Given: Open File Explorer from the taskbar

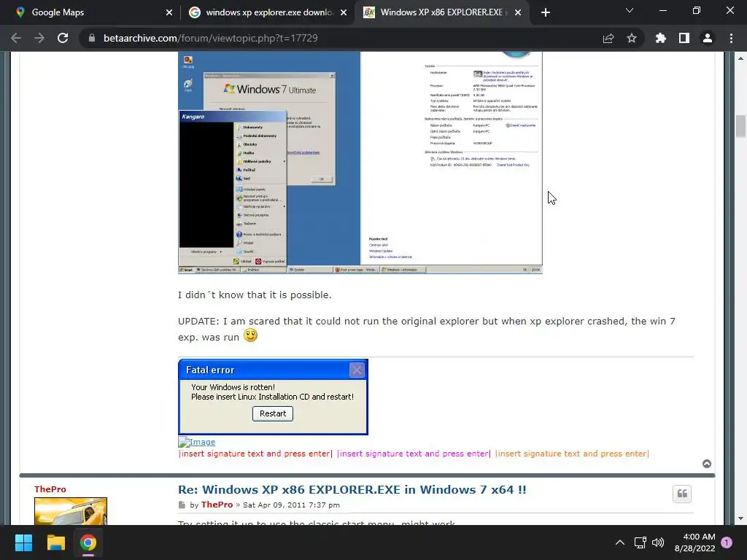Looking at the screenshot, I should coord(55,542).
